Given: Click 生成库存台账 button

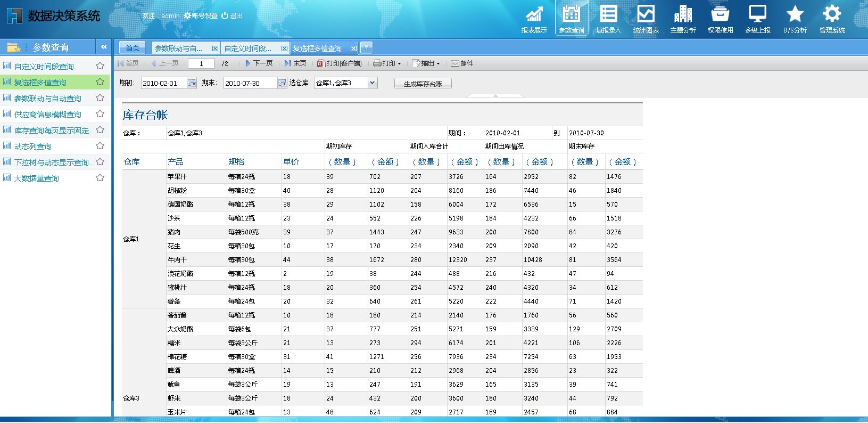Looking at the screenshot, I should click(423, 84).
